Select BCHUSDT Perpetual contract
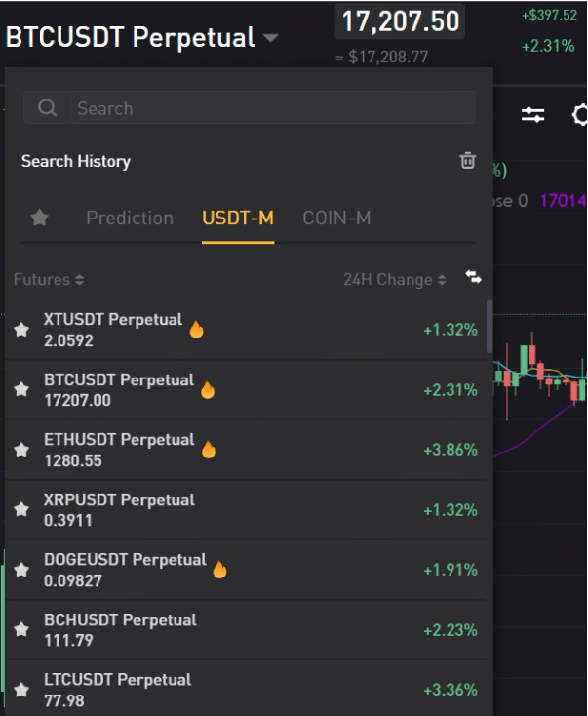 pos(120,629)
